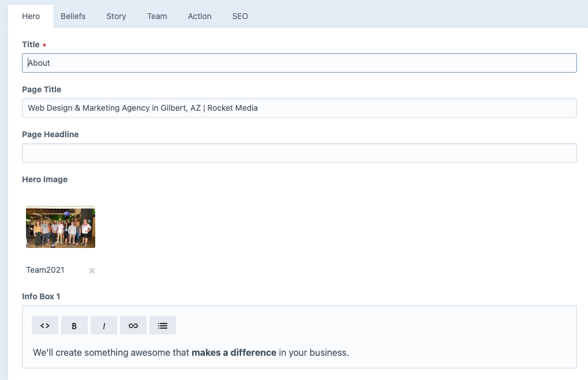Image resolution: width=588 pixels, height=380 pixels.
Task: Open the Beliefs tab
Action: [x=73, y=16]
